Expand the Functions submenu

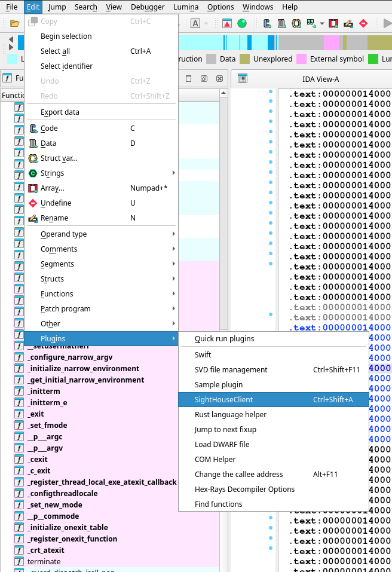point(101,293)
